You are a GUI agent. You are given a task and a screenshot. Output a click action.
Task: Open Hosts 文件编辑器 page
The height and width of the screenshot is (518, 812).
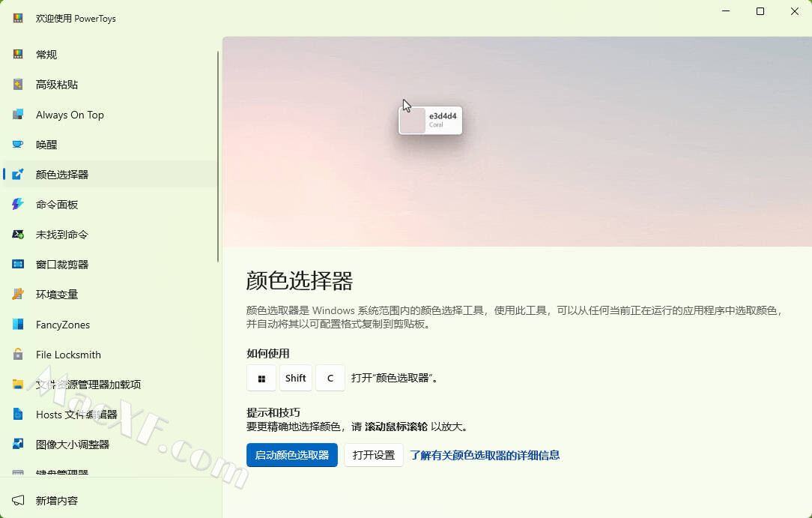coord(76,415)
